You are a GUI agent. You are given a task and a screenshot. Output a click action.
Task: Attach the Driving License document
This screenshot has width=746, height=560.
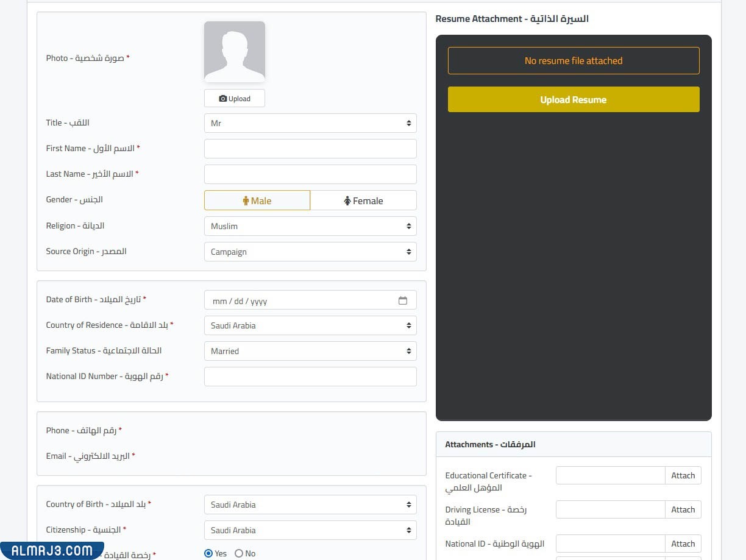pos(683,509)
